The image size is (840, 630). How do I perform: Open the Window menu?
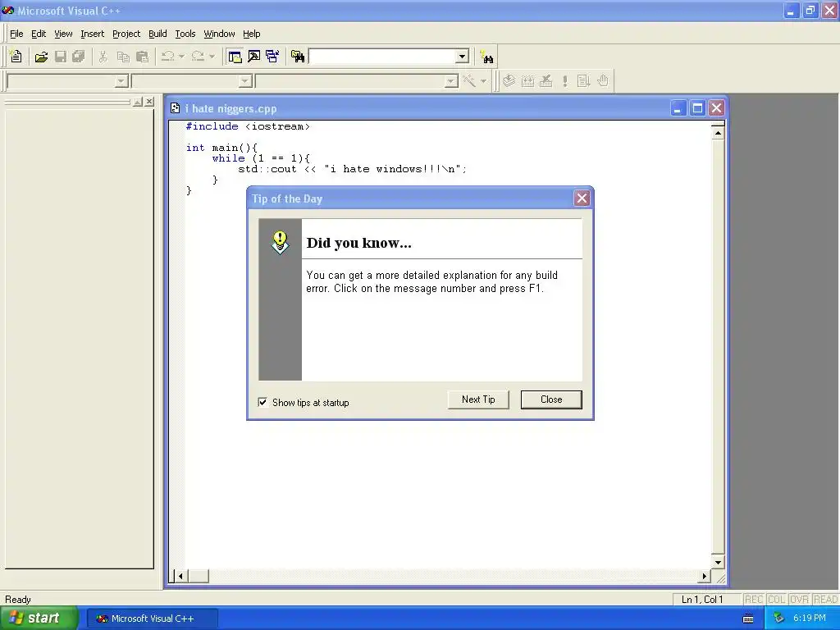(219, 34)
